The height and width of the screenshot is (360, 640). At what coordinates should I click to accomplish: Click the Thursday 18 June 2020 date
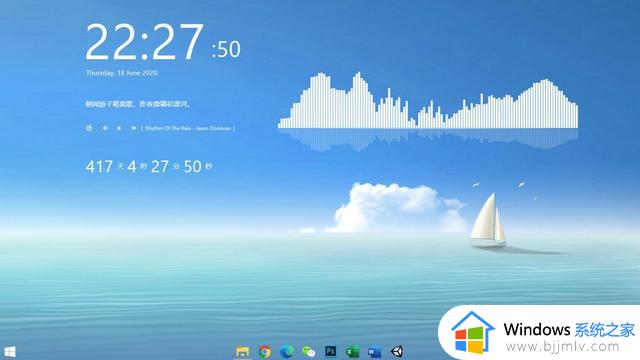tap(122, 73)
